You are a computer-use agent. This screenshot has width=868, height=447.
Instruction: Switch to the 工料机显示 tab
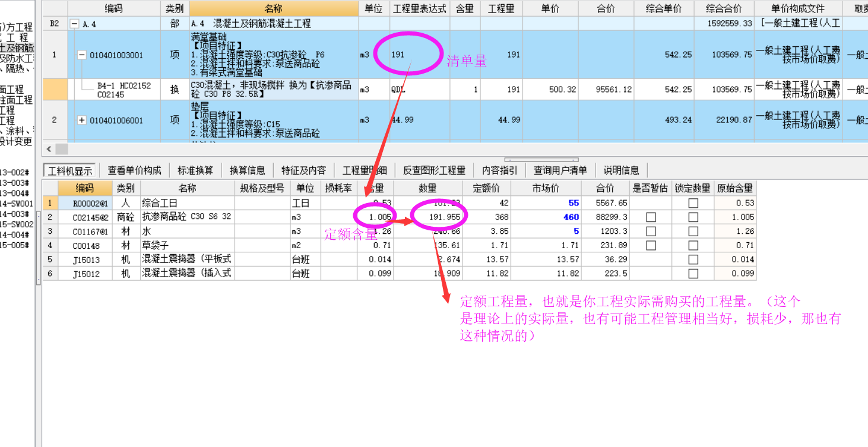70,170
